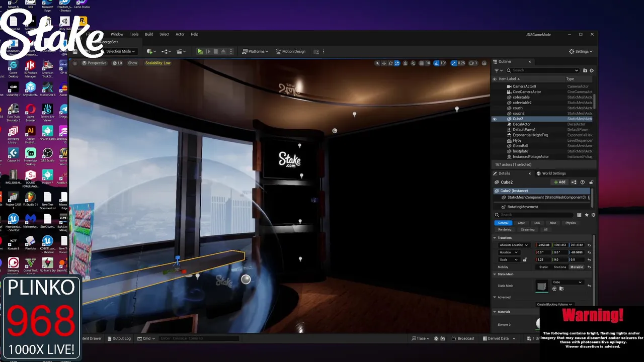The image size is (644, 362).
Task: Open the viewport Show flags menu
Action: coord(132,63)
